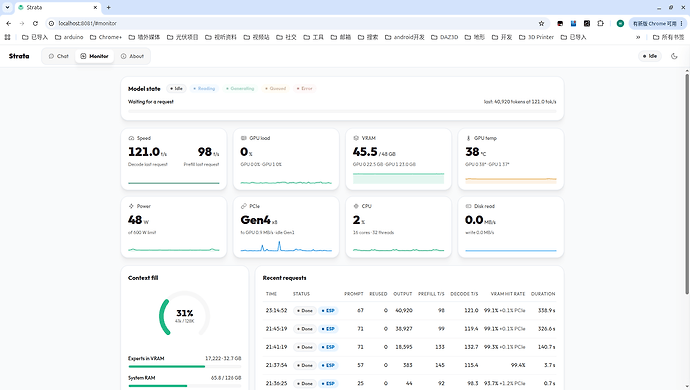Click the 45.5 VRAM usage value
Image resolution: width=690 pixels, height=390 pixels.
(x=365, y=152)
